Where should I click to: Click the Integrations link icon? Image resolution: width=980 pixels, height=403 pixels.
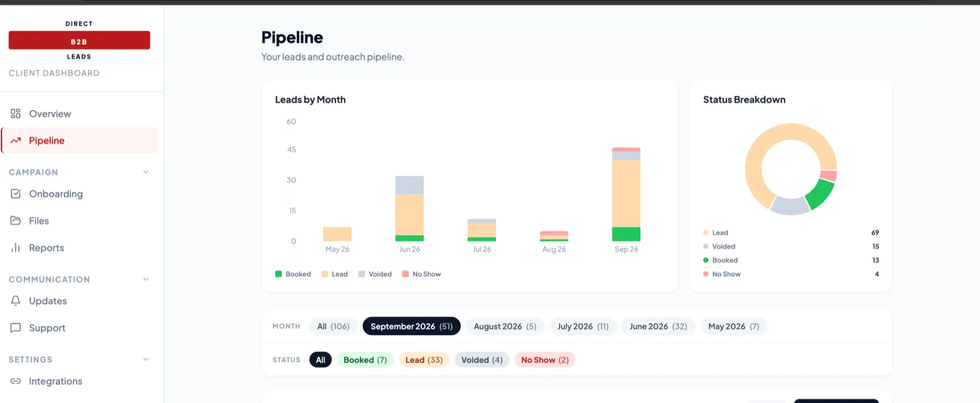(16, 381)
